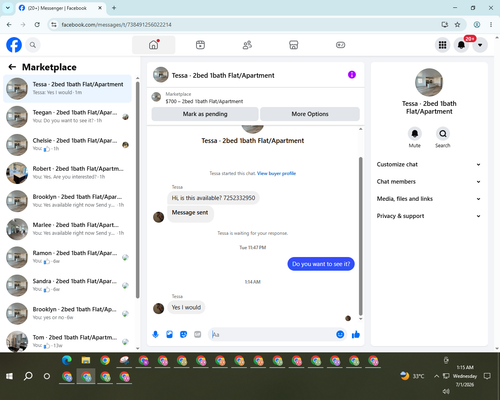The width and height of the screenshot is (500, 400).
Task: Click the $700 listing title link
Action: [x=204, y=101]
